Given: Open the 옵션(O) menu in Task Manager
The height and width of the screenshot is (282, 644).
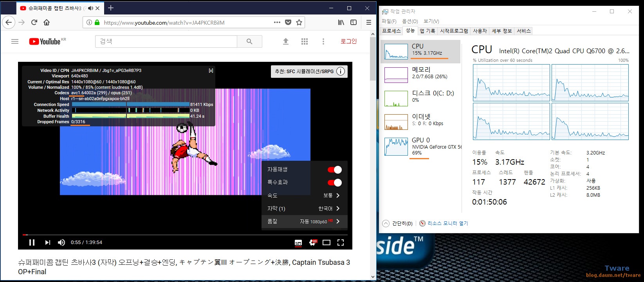Looking at the screenshot, I should [x=410, y=21].
